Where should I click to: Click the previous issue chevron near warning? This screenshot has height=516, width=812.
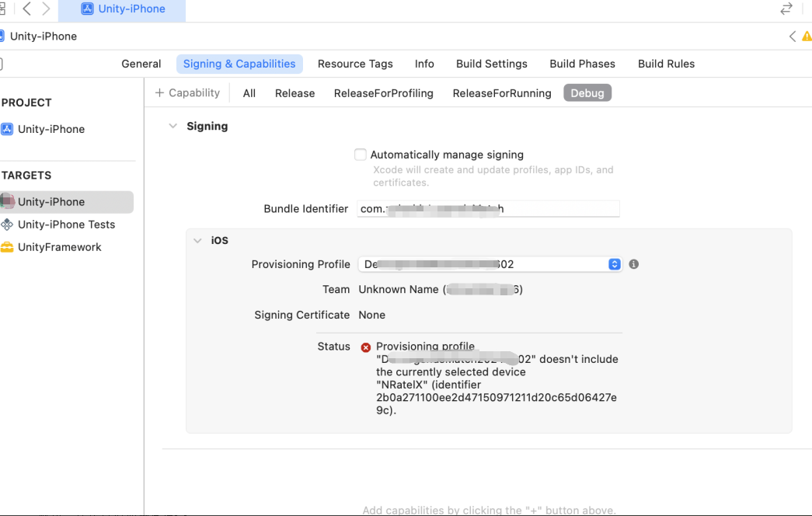[x=793, y=37]
